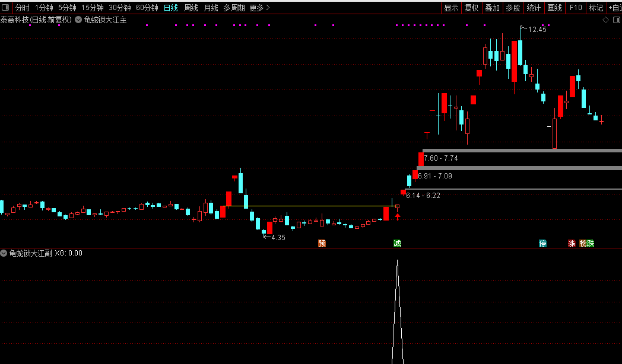Switch to 5分钟 chart period
Image resolution: width=622 pixels, height=364 pixels.
tap(67, 8)
